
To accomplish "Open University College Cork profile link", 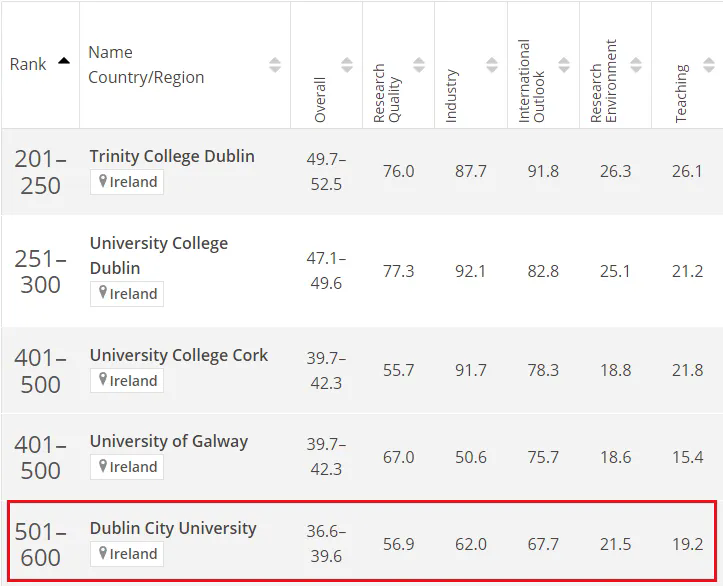I will (x=179, y=355).
